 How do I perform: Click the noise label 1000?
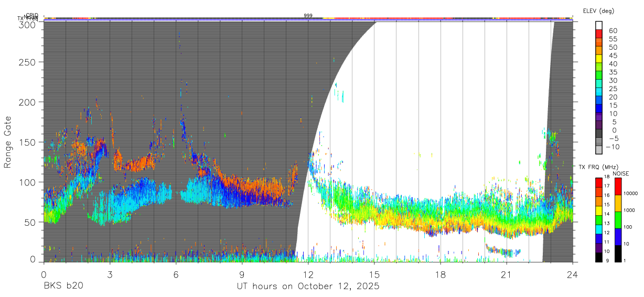click(x=630, y=210)
